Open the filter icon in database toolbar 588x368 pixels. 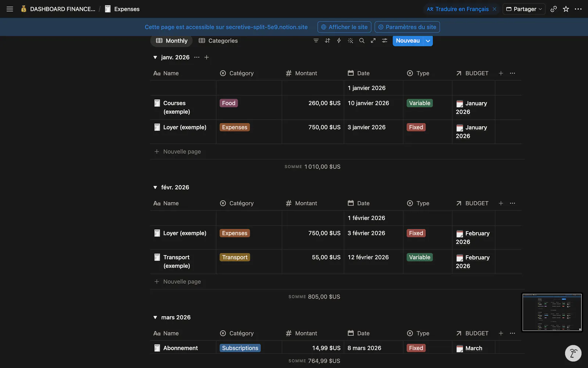[x=316, y=40]
